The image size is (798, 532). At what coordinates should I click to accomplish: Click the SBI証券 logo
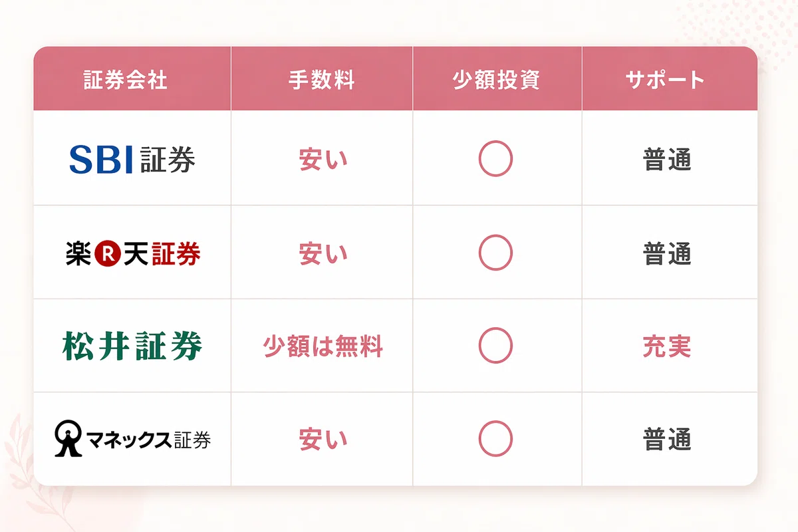point(132,160)
